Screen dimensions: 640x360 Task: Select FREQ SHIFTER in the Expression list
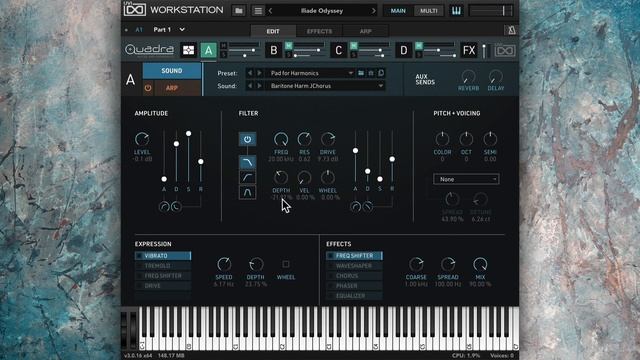(x=163, y=276)
